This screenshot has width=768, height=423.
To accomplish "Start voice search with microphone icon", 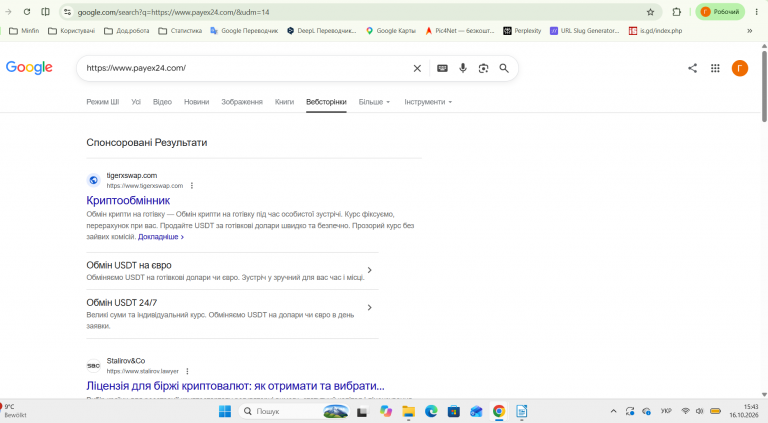I will (x=462, y=68).
